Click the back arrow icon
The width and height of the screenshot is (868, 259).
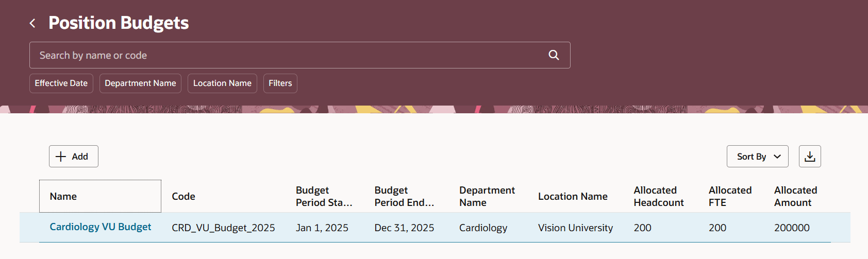click(x=32, y=23)
